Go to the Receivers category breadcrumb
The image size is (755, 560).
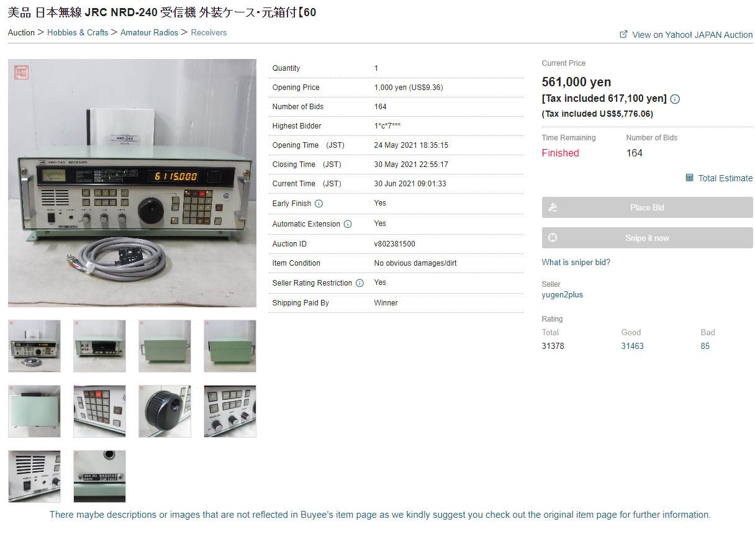pos(209,32)
